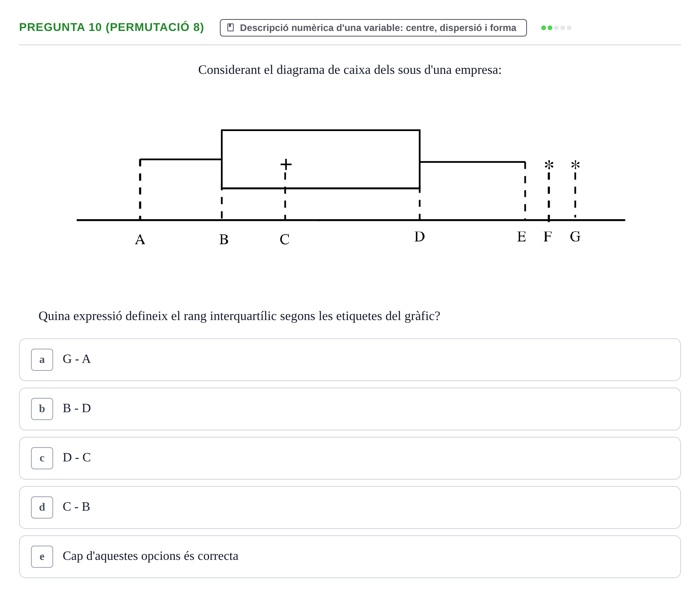
Task: Select answer option a: G - A
Action: click(x=350, y=360)
